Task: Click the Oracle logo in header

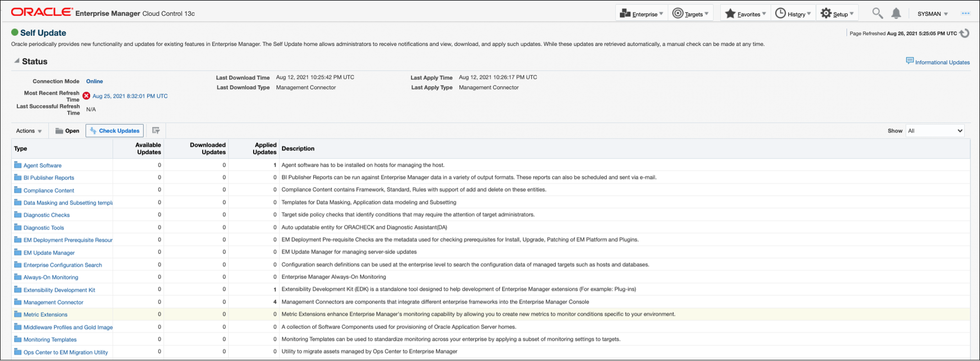Action: tap(42, 12)
